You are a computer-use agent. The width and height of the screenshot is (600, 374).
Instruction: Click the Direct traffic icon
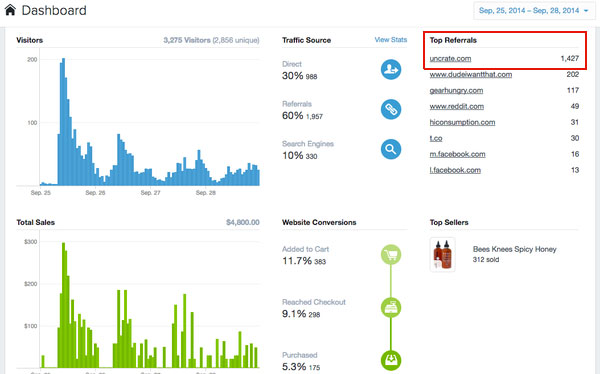tap(391, 70)
